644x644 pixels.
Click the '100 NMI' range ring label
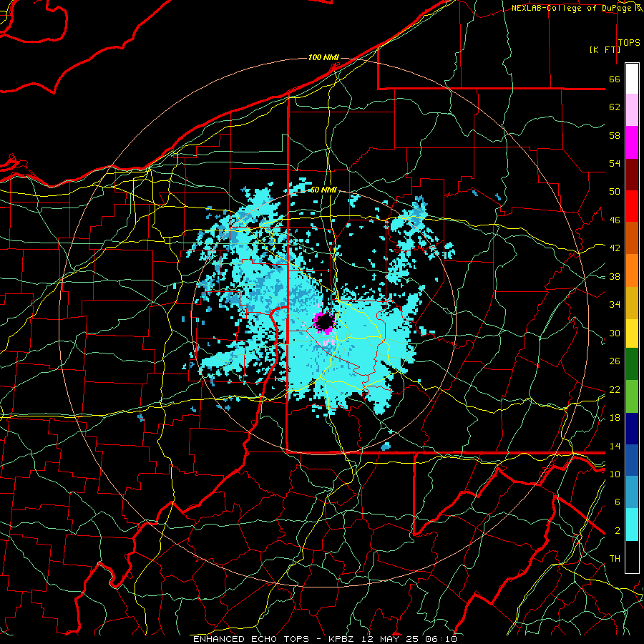323,57
